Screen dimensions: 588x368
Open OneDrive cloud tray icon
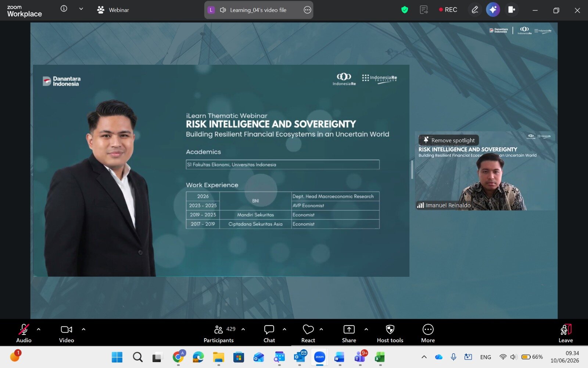439,357
